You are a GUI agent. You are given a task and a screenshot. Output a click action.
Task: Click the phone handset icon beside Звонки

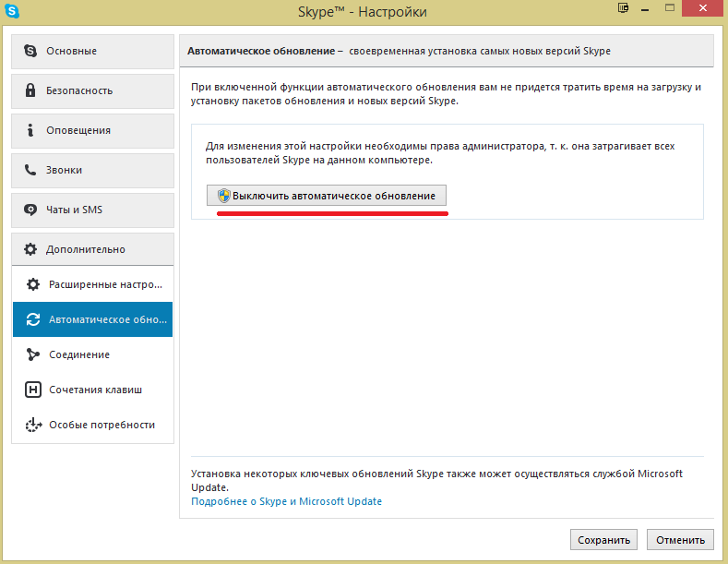pos(30,170)
